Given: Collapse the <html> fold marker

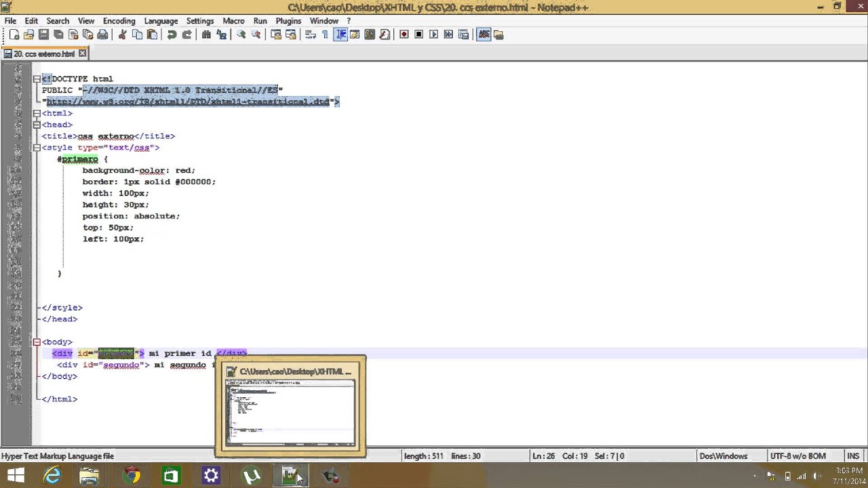Looking at the screenshot, I should (37, 113).
